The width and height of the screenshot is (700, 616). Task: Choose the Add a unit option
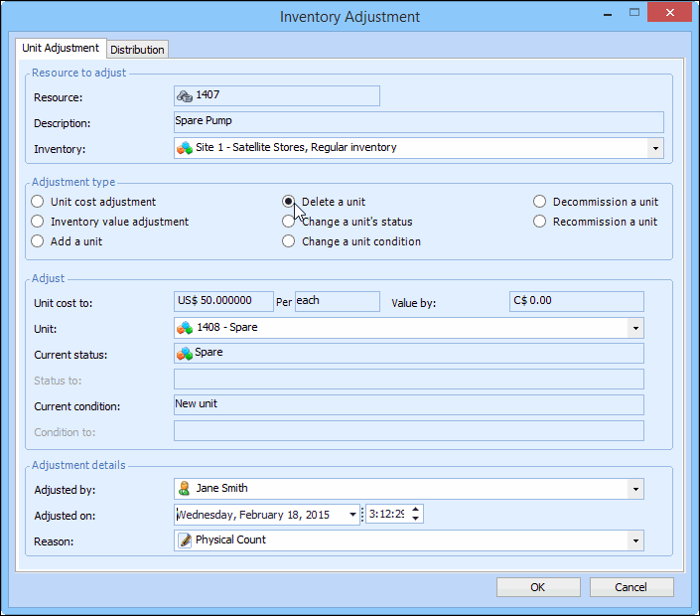point(38,241)
